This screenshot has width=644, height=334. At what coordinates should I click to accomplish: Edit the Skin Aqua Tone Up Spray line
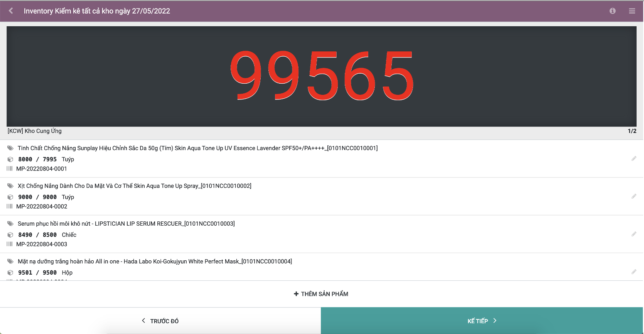[634, 196]
